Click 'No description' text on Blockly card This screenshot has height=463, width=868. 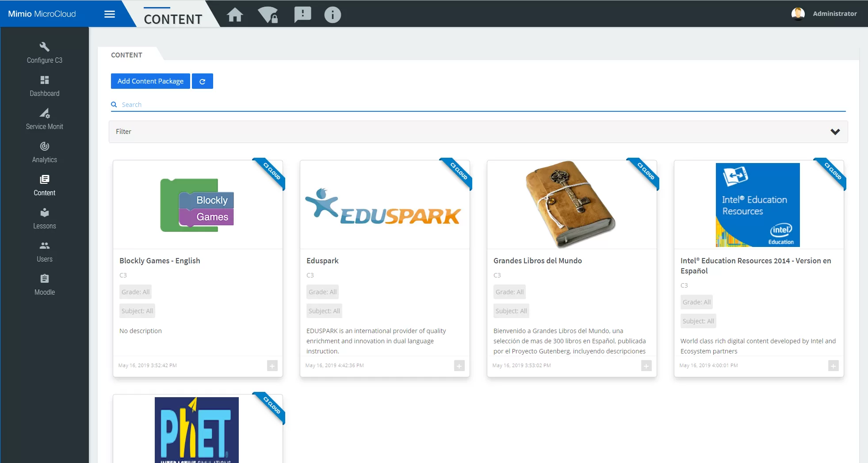(x=141, y=331)
